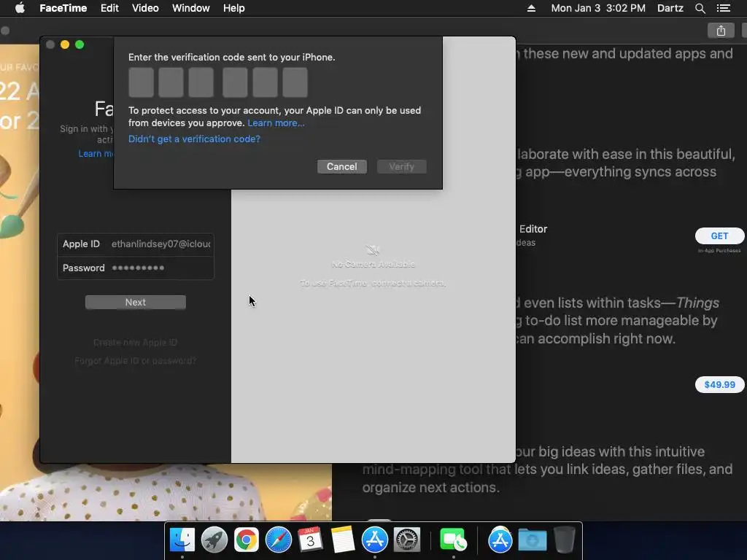Zoom the FaceTime window with green button
747x560 pixels.
point(80,44)
